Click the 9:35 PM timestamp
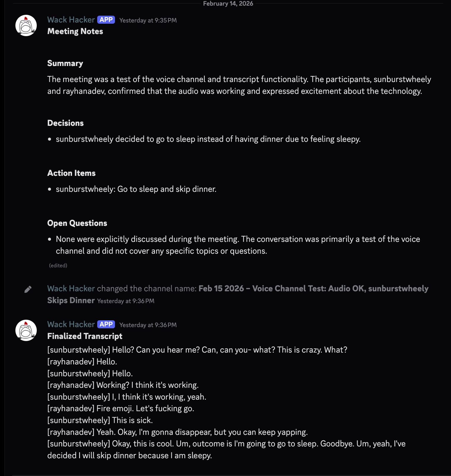 pyautogui.click(x=148, y=20)
